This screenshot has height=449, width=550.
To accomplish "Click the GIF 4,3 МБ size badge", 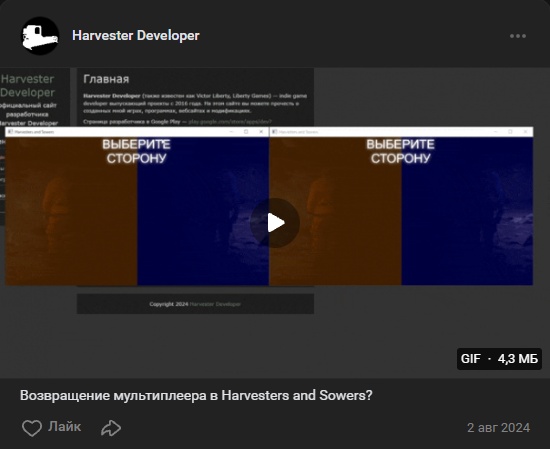I will pyautogui.click(x=499, y=359).
